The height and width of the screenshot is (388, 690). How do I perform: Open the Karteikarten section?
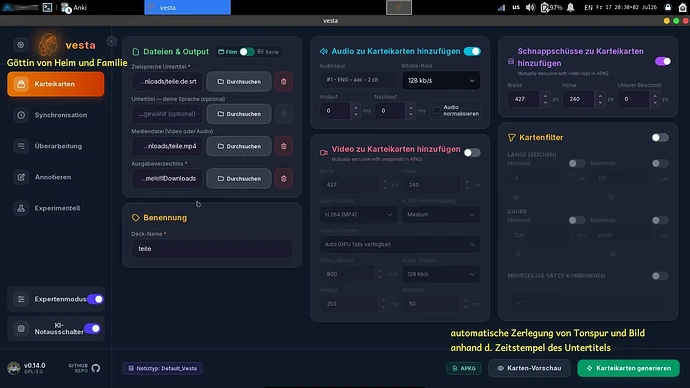pos(55,84)
